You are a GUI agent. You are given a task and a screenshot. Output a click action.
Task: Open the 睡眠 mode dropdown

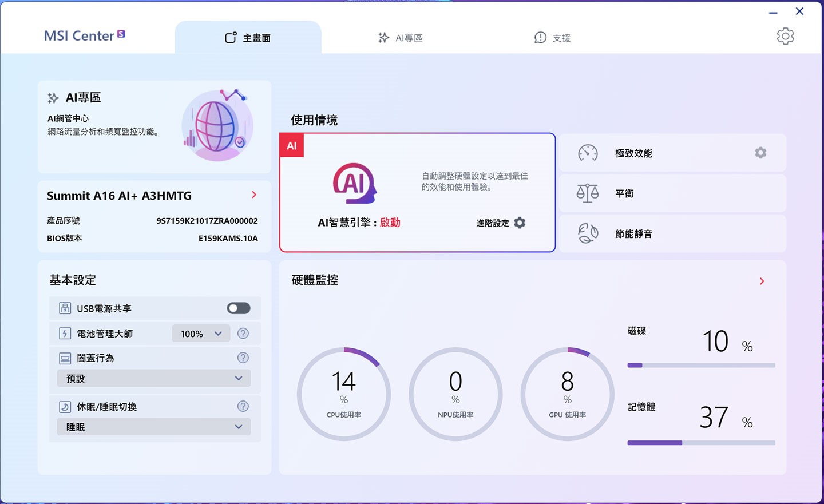click(154, 427)
